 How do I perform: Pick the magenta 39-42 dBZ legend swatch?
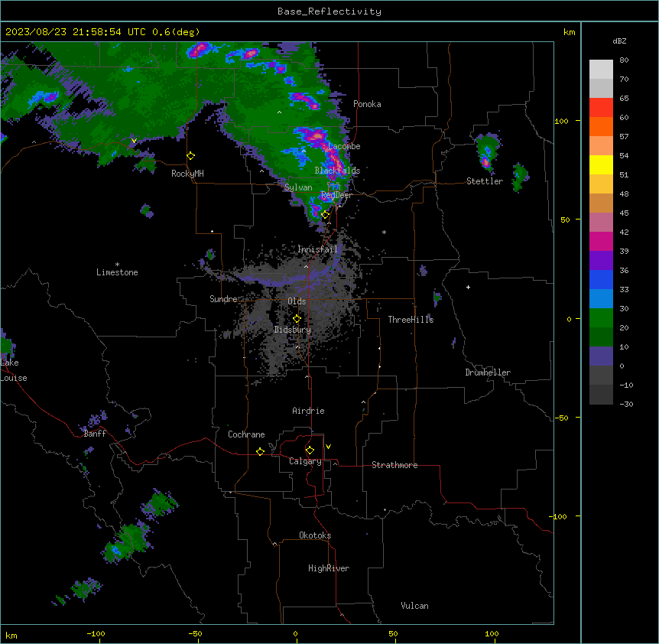point(601,242)
